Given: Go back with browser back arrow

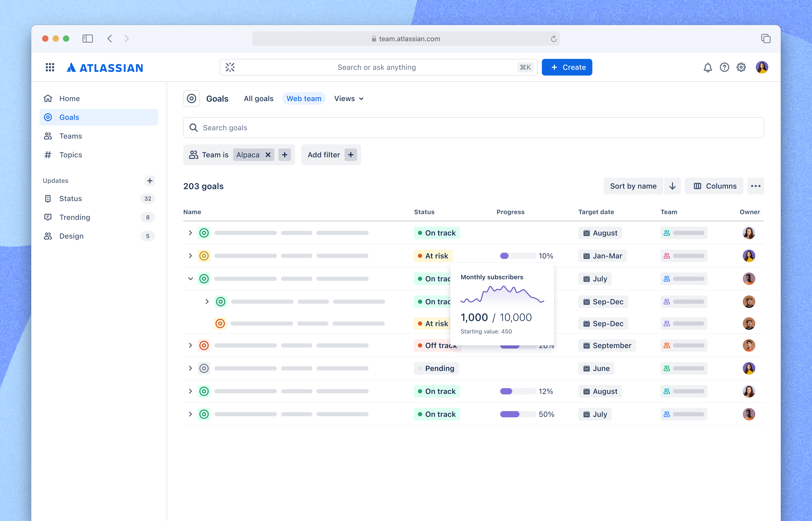Looking at the screenshot, I should click(x=110, y=39).
